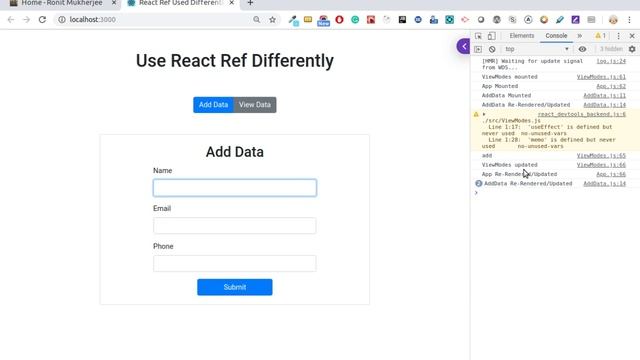Focus the Phone input field

(x=235, y=264)
